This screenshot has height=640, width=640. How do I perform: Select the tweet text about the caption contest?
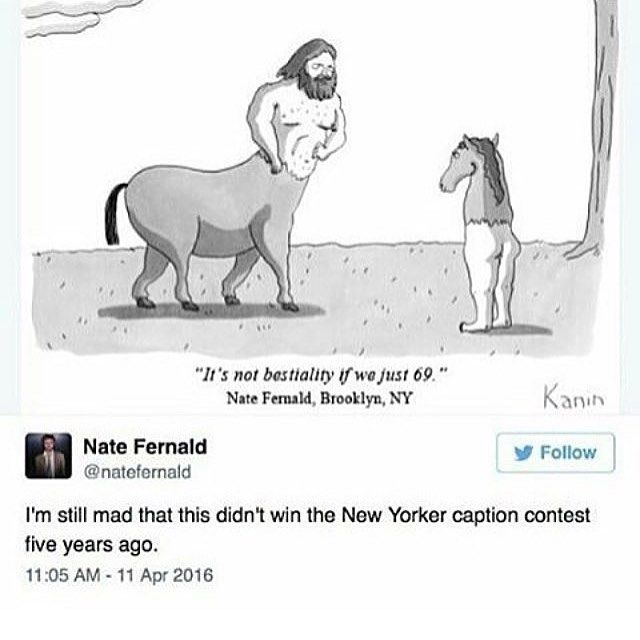(x=307, y=530)
